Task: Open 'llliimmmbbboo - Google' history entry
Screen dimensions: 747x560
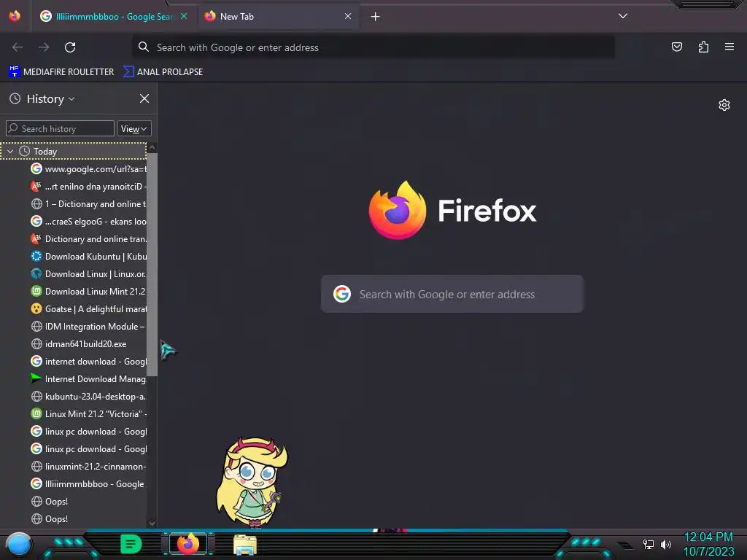Action: [88, 484]
